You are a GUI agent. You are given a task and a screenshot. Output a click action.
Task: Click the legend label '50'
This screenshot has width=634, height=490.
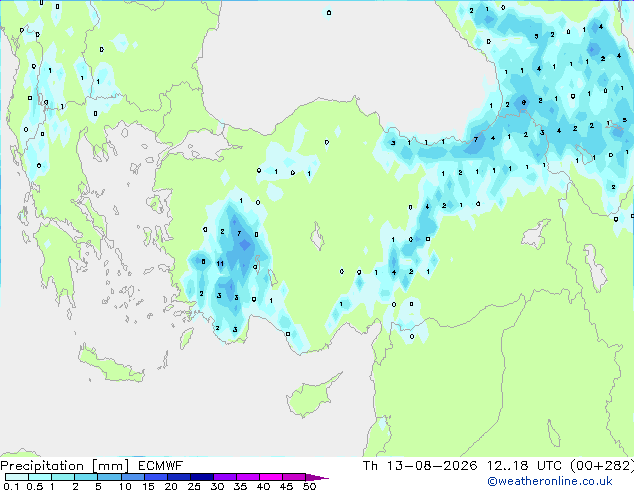coord(309,486)
